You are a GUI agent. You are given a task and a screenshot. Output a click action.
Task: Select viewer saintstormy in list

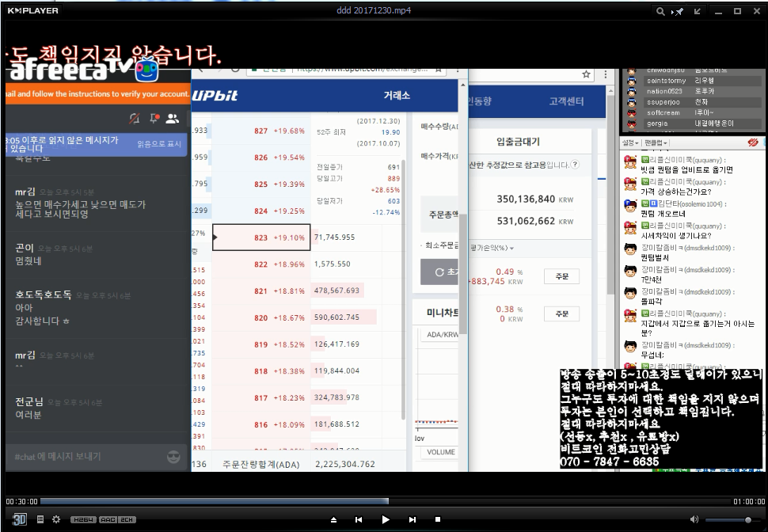click(693, 80)
